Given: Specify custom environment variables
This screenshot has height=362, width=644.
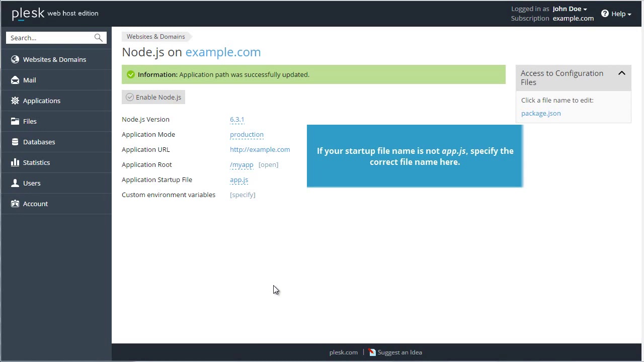Looking at the screenshot, I should [243, 195].
